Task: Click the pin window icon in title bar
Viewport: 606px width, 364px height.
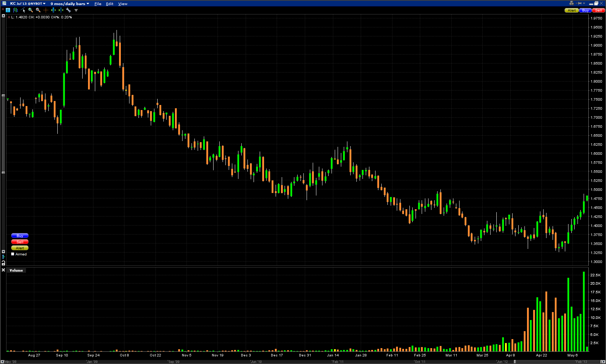Action: tap(579, 3)
